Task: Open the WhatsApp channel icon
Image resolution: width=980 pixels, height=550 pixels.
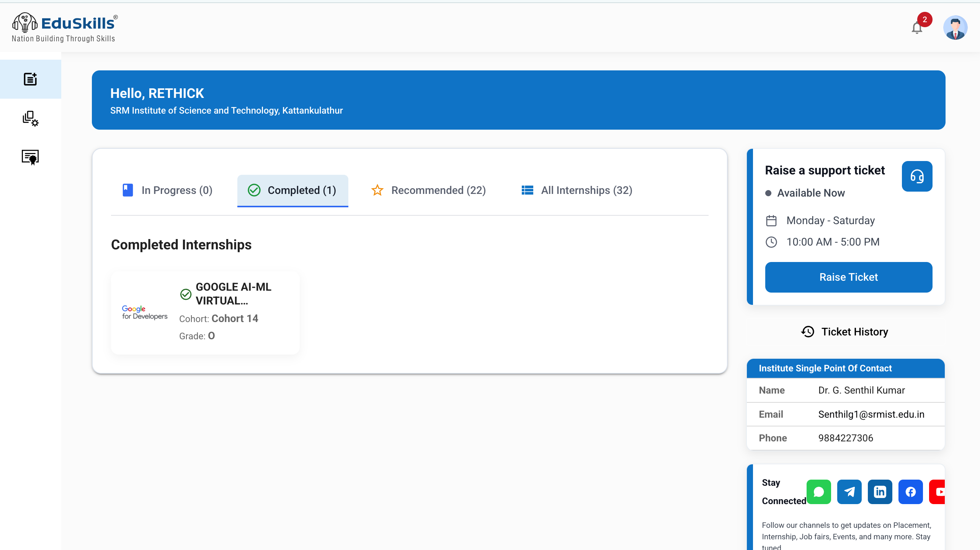Action: tap(819, 492)
